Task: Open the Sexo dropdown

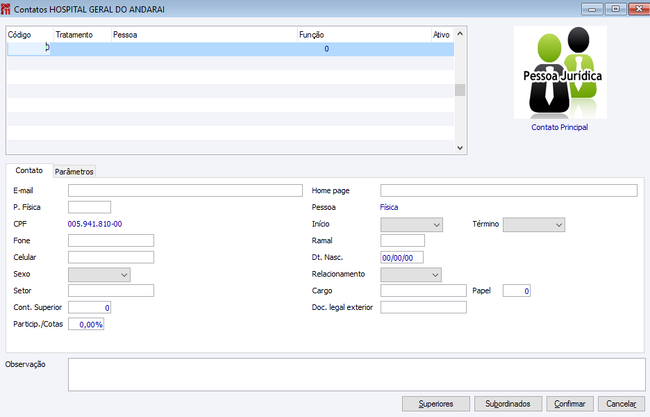Action: (99, 275)
